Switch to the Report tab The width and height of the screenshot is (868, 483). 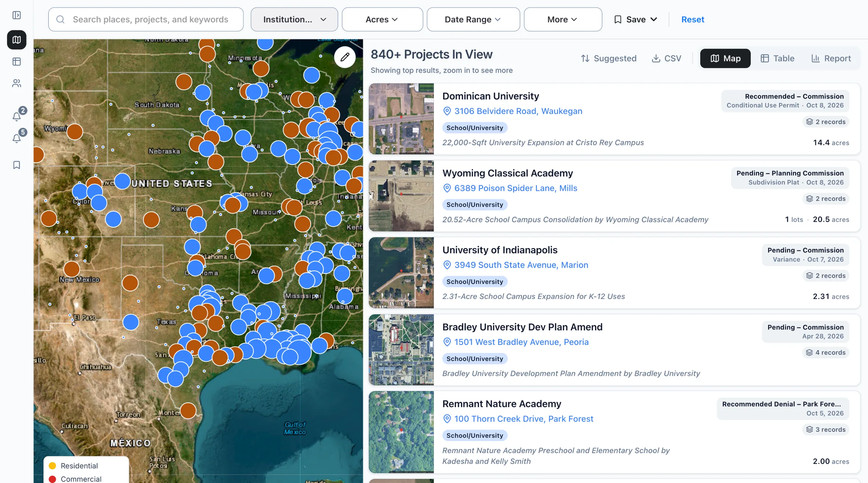[831, 59]
